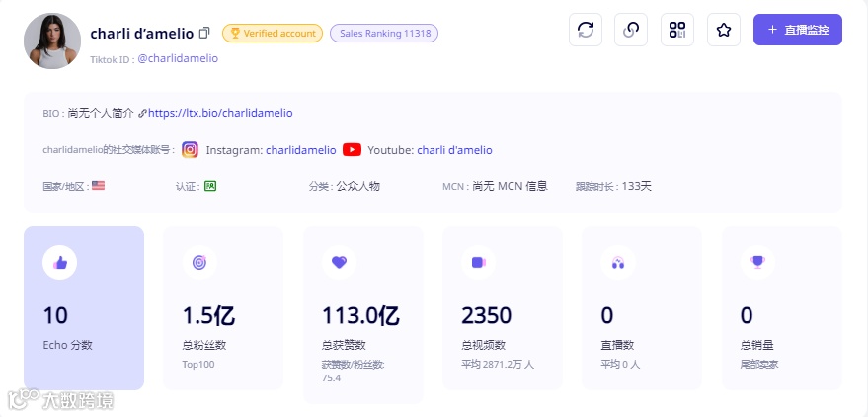Open the @charlidamelio TikTok ID link

coord(178,58)
